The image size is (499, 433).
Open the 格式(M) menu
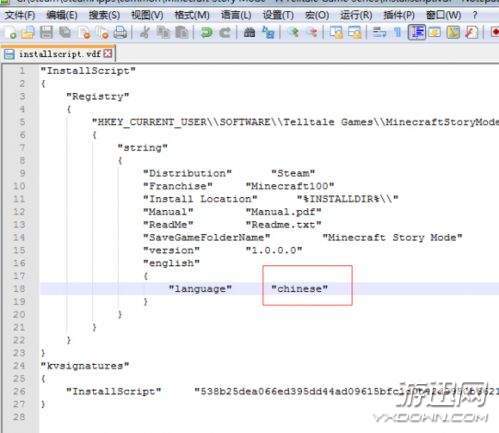point(192,15)
